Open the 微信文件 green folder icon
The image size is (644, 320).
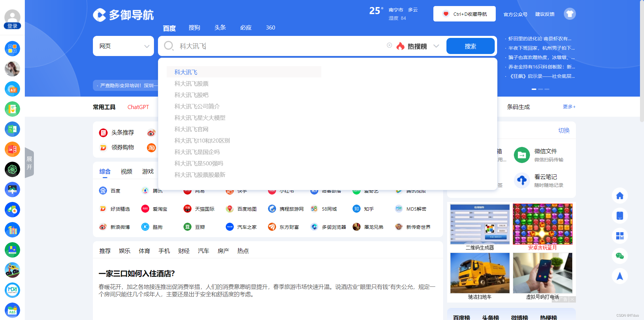(x=522, y=155)
